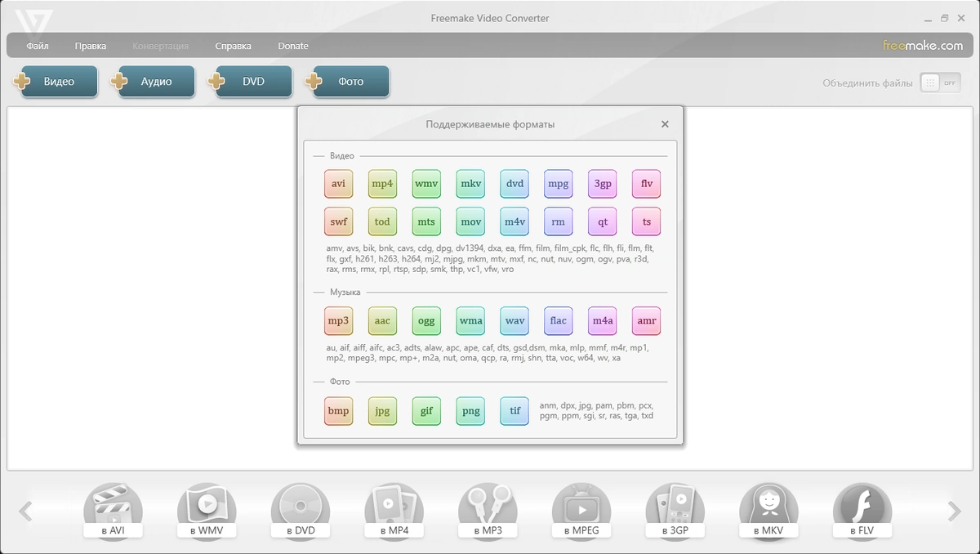Open the Конвертация menu
The image size is (980, 554).
[160, 46]
